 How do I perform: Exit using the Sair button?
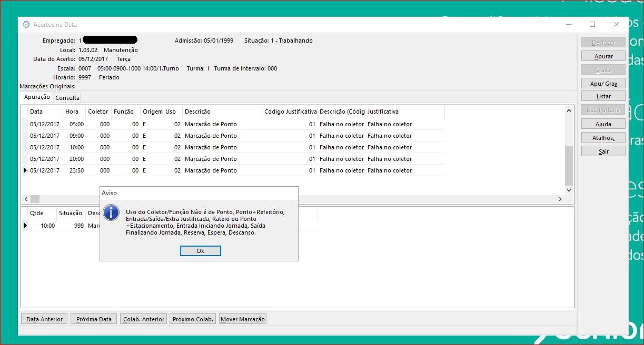click(x=603, y=151)
